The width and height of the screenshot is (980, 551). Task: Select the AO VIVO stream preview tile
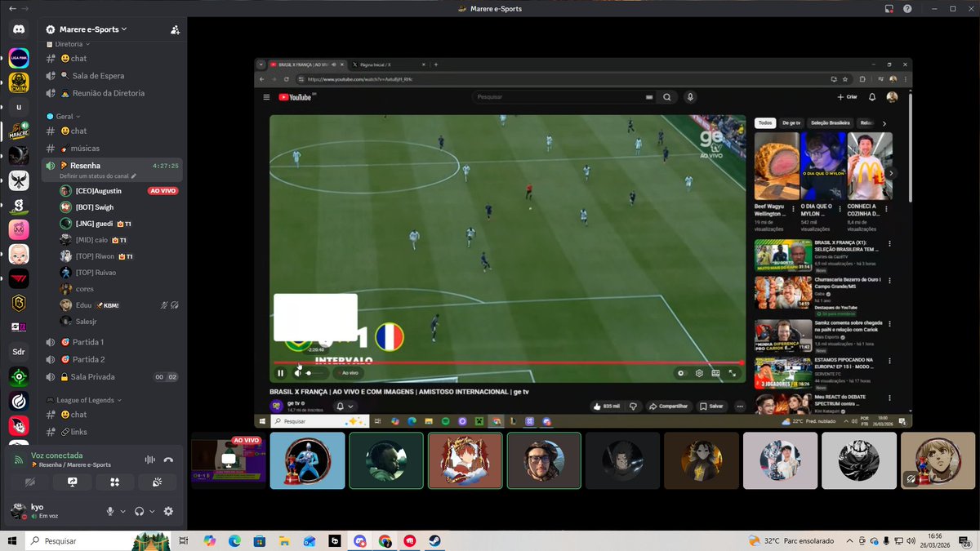[x=229, y=460]
